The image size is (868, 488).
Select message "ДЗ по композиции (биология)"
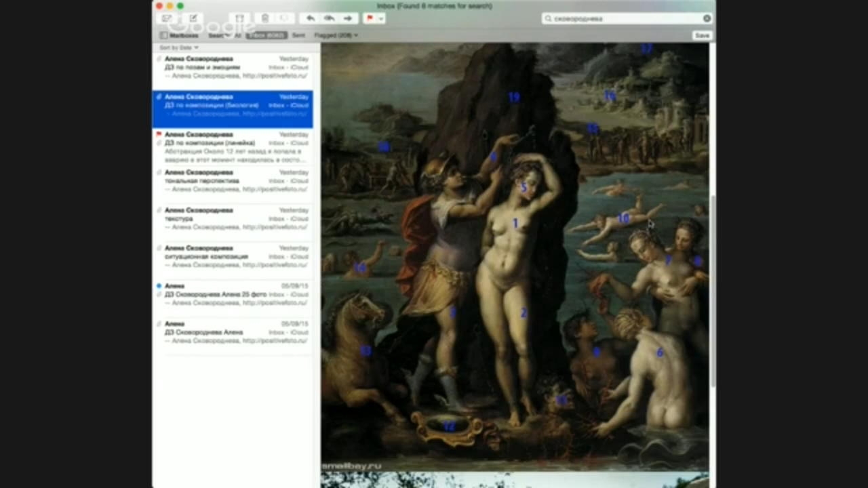(233, 108)
